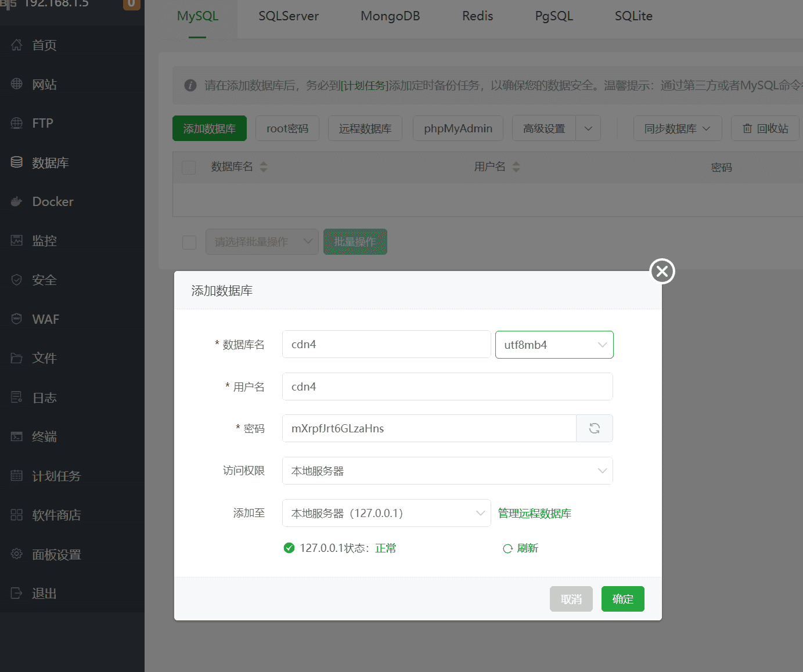Open the 回收站 button
803x672 pixels.
765,128
